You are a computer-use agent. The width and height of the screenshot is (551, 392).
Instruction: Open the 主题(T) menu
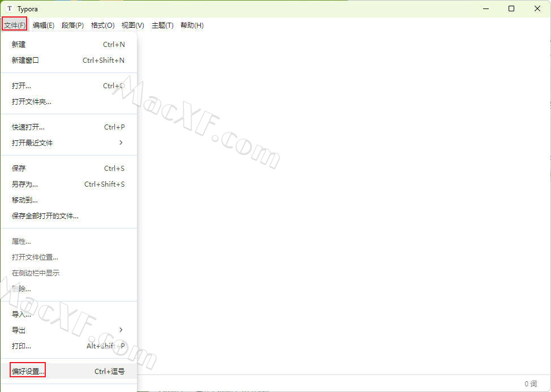pos(162,25)
